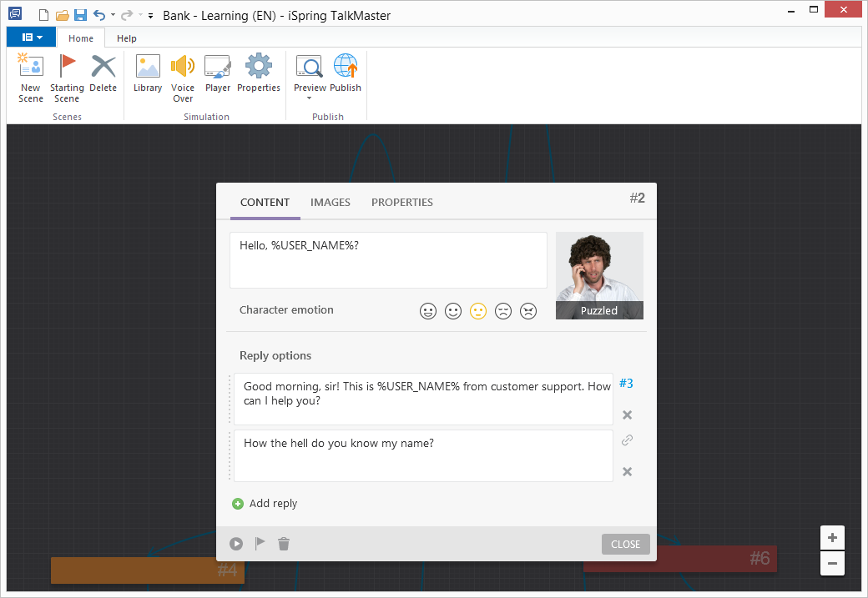Zoom out the canvas with minus button

832,564
